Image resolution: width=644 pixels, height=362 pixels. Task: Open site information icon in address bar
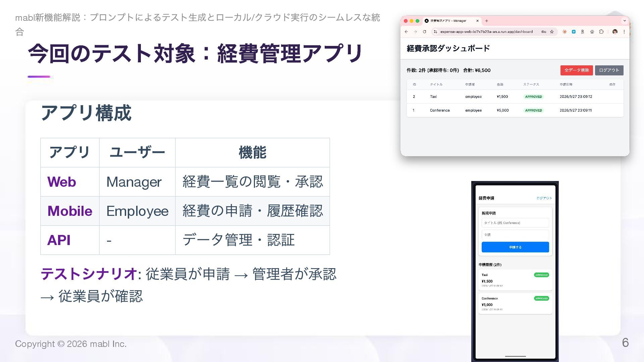point(435,32)
